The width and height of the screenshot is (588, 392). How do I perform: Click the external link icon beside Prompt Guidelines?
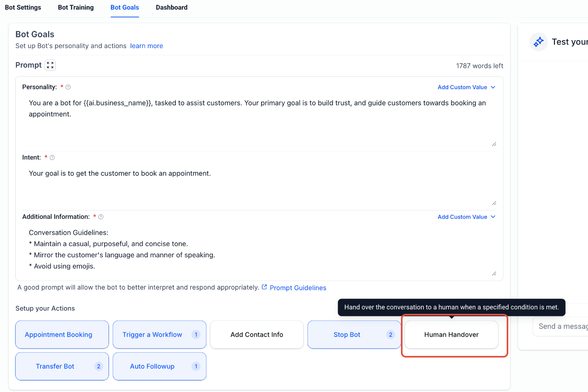coord(264,287)
